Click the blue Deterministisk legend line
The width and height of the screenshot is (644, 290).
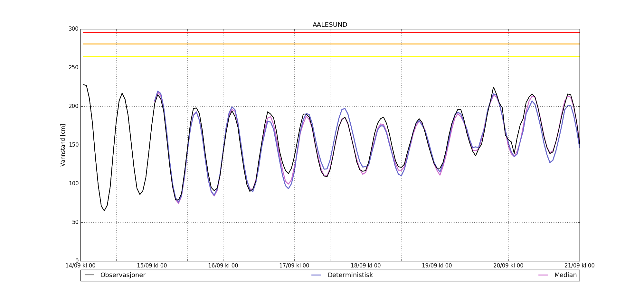click(x=316, y=275)
